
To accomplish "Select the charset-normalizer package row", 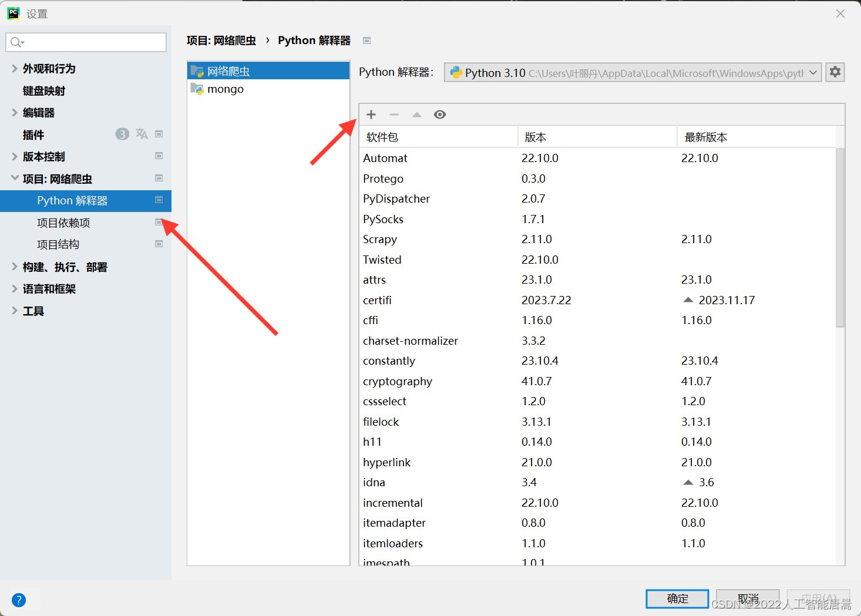I will click(x=597, y=341).
